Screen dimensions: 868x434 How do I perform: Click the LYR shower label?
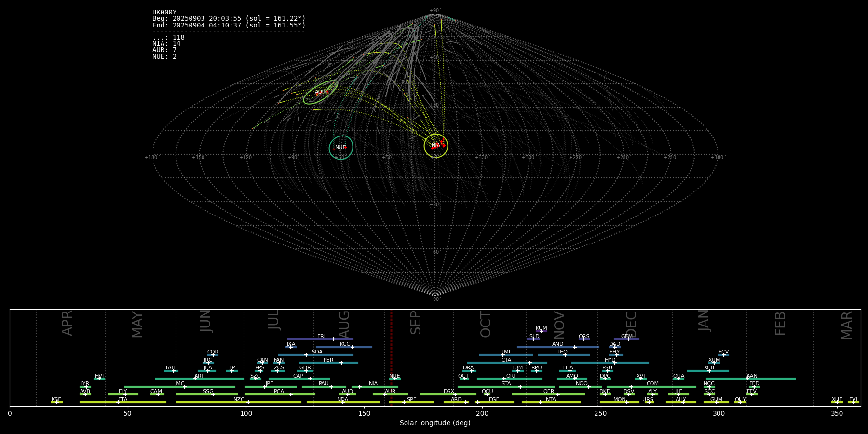coord(85,384)
